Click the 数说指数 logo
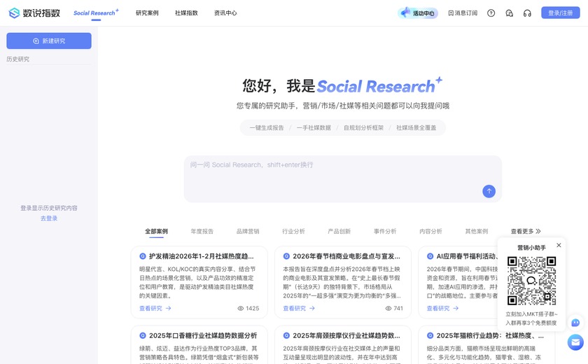588x364 pixels. (34, 13)
